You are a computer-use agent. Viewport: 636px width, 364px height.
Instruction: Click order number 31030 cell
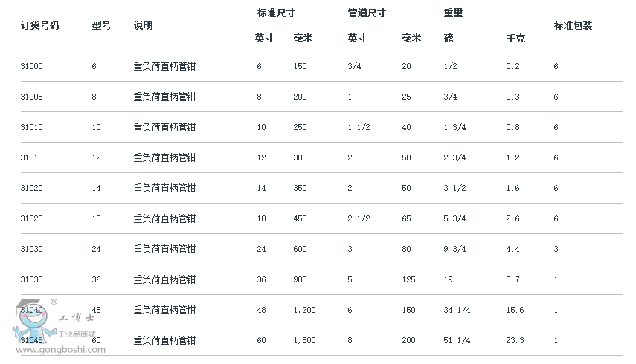pyautogui.click(x=32, y=249)
